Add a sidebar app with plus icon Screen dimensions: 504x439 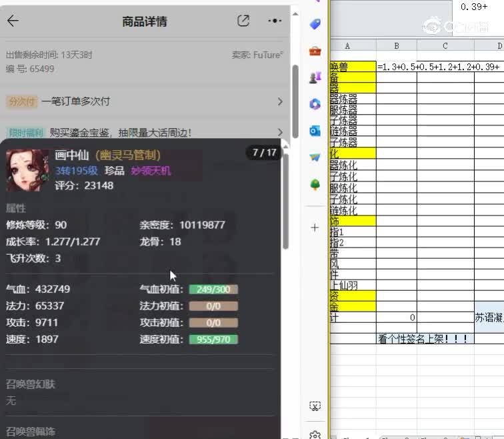[315, 228]
